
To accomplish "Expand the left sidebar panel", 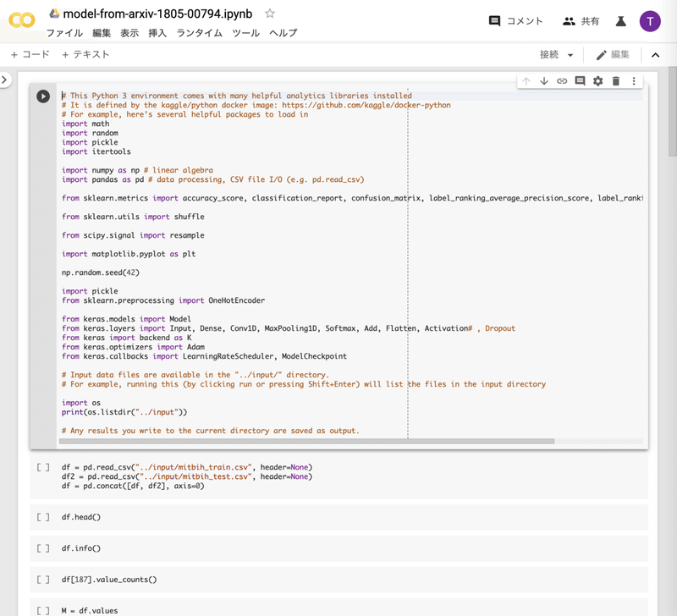I will (x=4, y=80).
